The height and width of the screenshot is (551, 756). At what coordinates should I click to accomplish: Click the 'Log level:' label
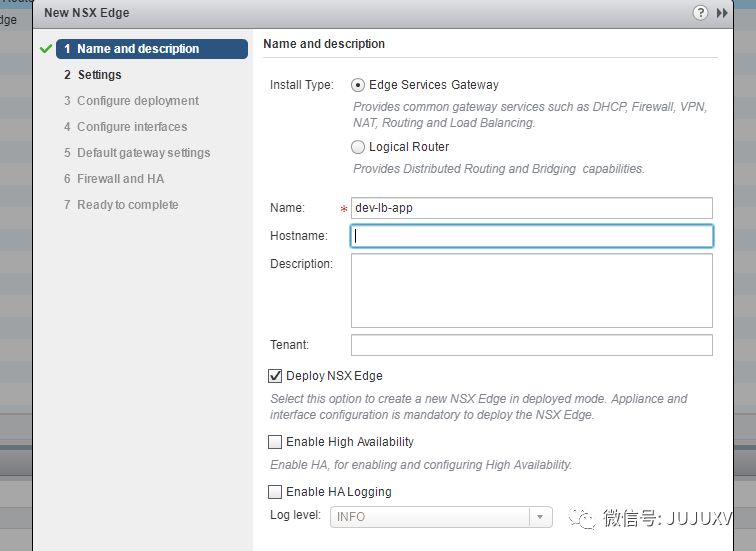(x=295, y=515)
